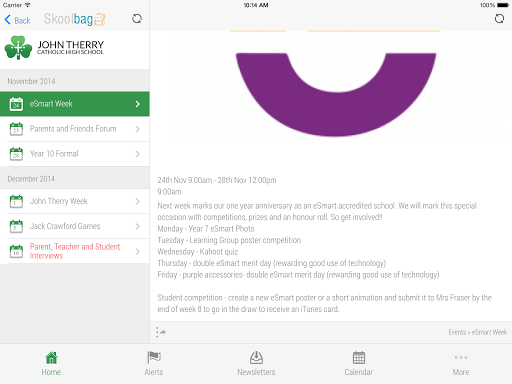Screen dimensions: 512x384
Task: Tap the eSmart Week calendar icon
Action: [16, 104]
